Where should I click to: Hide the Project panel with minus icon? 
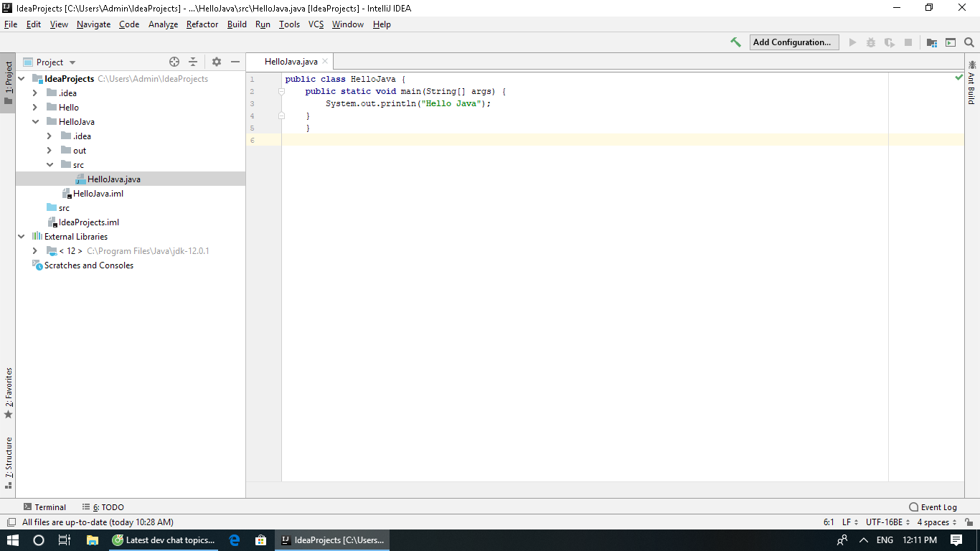click(235, 62)
